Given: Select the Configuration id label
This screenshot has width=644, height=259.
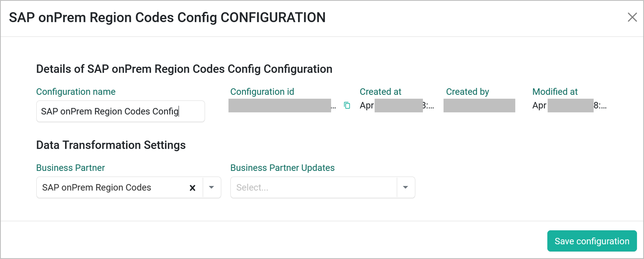Looking at the screenshot, I should tap(262, 92).
